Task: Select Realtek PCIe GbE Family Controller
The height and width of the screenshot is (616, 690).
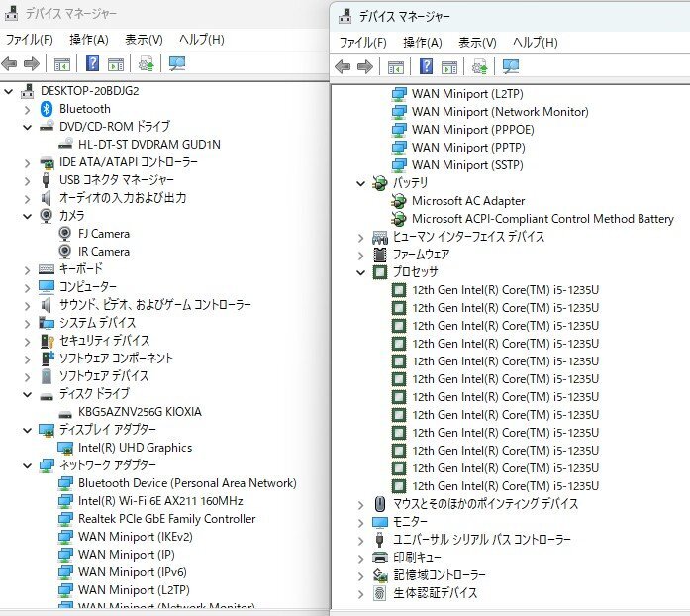Action: click(x=166, y=519)
